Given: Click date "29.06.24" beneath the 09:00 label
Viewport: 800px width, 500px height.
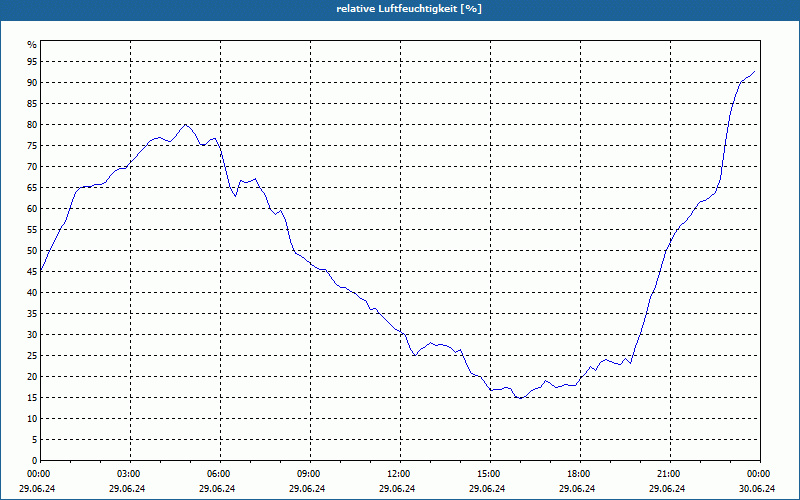Looking at the screenshot, I should point(307,489).
